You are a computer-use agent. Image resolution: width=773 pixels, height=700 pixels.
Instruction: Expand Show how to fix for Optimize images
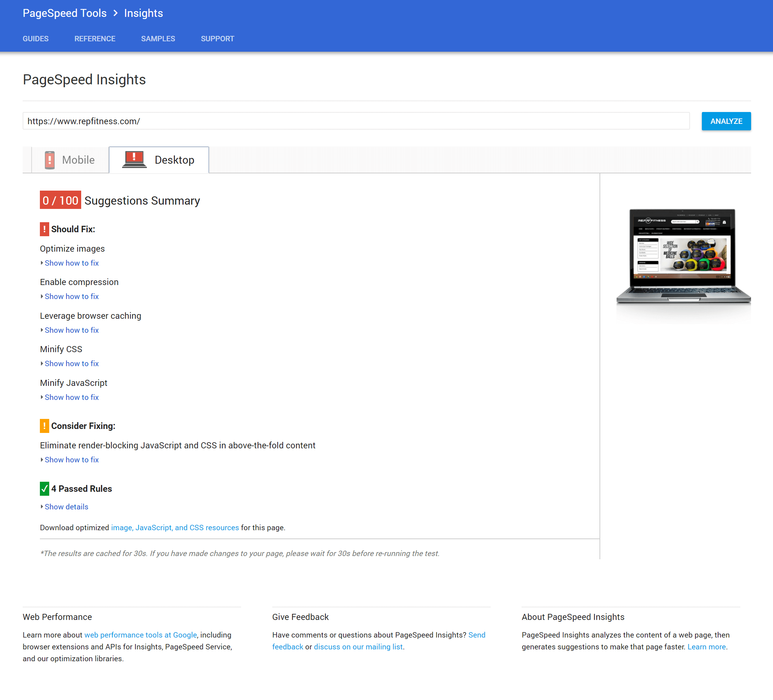(72, 263)
